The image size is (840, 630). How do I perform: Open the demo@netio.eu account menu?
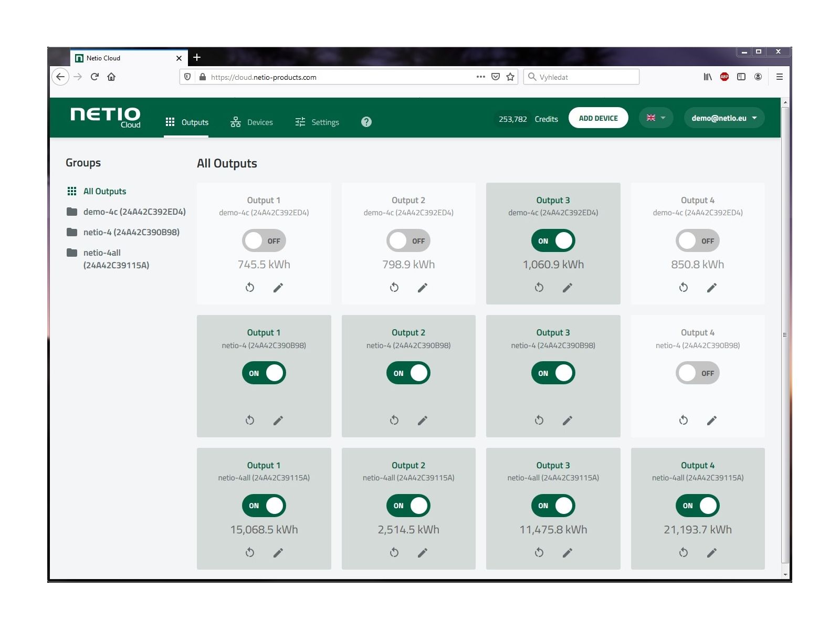[x=724, y=118]
